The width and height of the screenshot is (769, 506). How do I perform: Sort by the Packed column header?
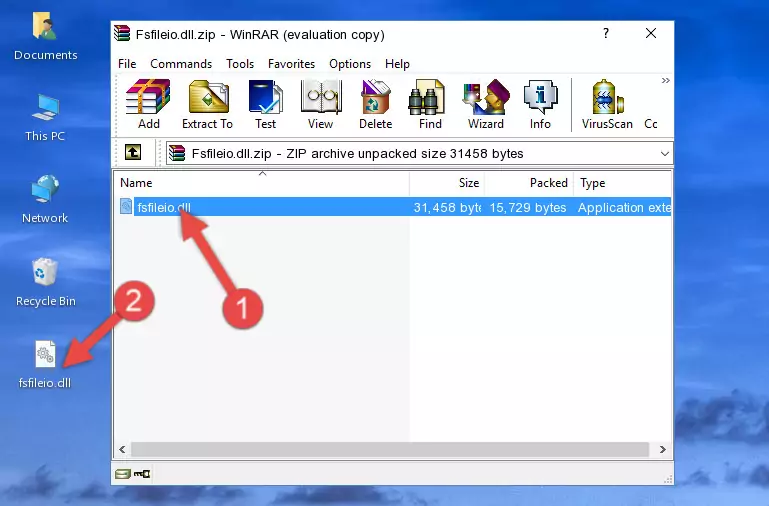(529, 183)
